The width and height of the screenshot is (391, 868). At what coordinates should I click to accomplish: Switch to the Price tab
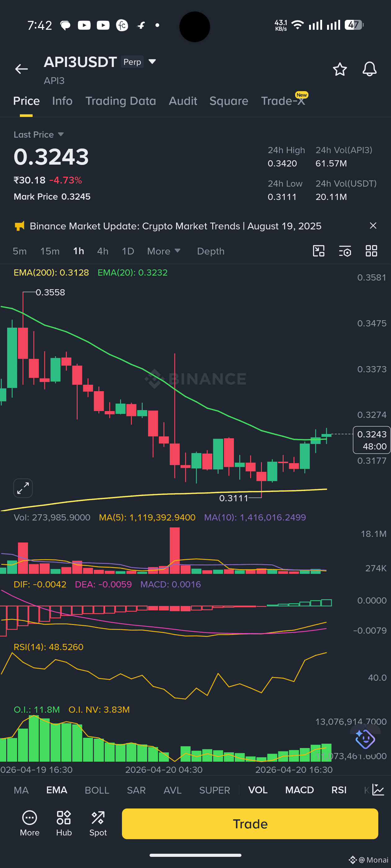(26, 101)
